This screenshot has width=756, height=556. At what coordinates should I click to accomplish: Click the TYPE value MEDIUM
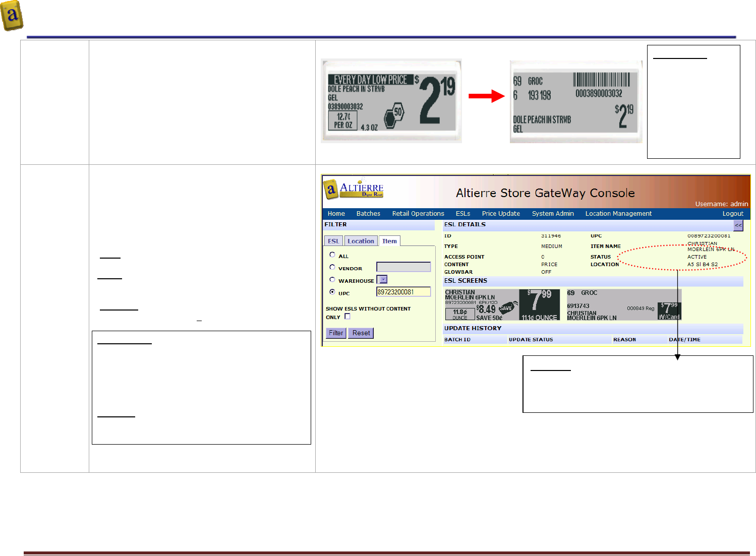(x=551, y=246)
